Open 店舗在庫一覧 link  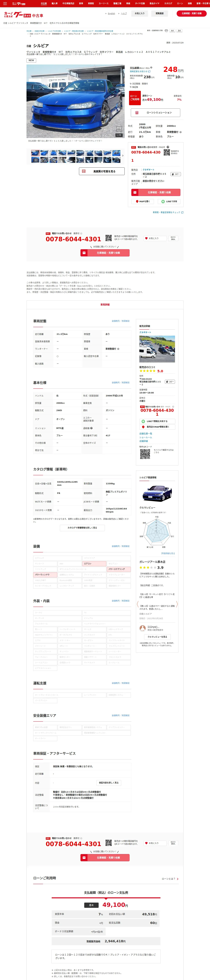click(x=146, y=434)
